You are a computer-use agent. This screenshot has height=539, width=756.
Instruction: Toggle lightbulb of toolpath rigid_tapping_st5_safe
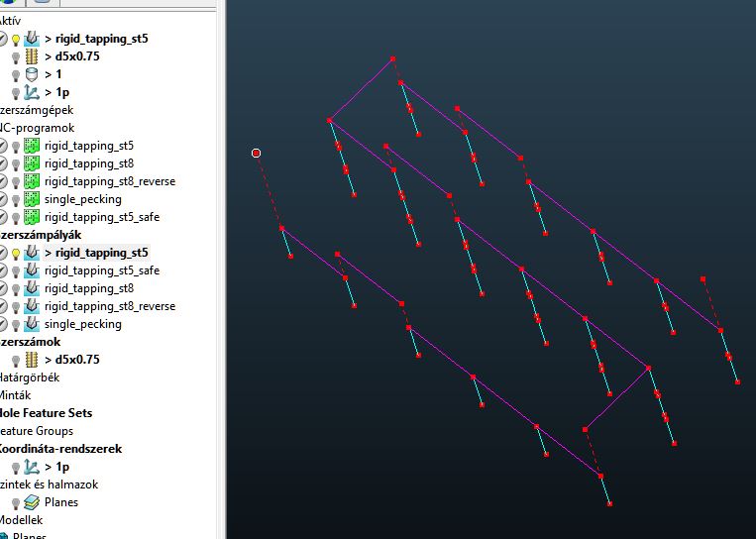coord(16,271)
